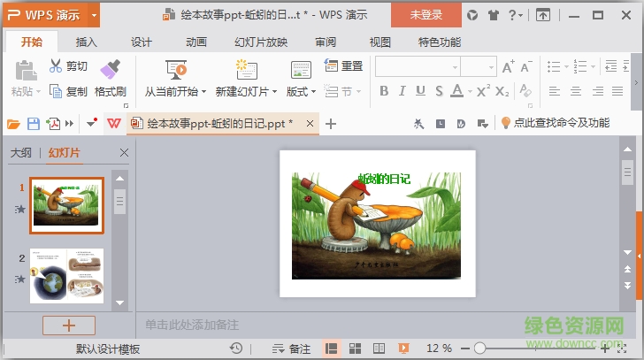Click the Reset (重置) icon
The width and height of the screenshot is (644, 360).
point(331,65)
